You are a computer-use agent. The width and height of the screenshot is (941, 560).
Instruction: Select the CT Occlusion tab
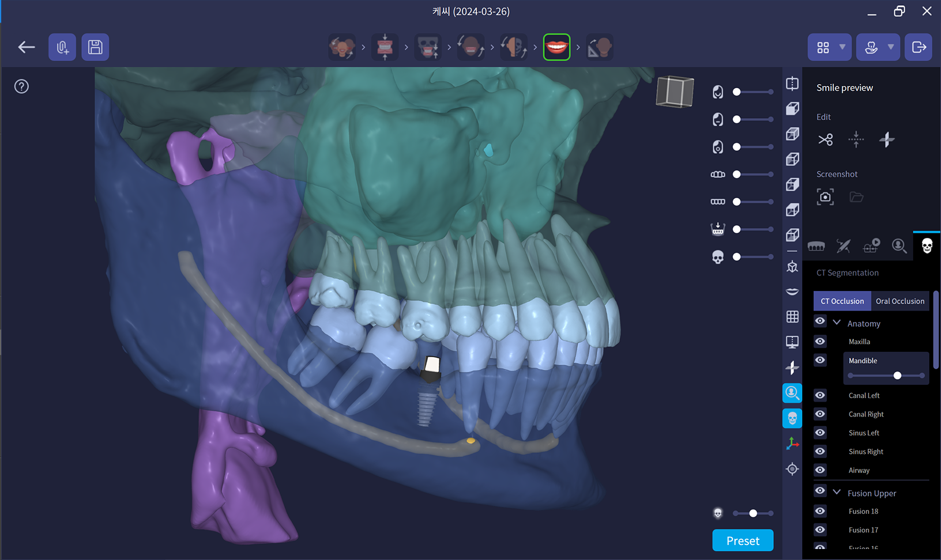tap(842, 301)
